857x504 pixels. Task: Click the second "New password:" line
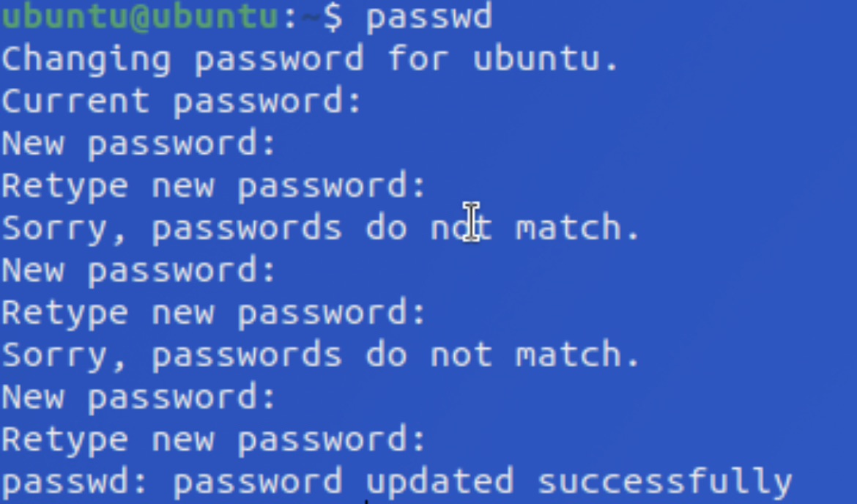click(x=139, y=271)
